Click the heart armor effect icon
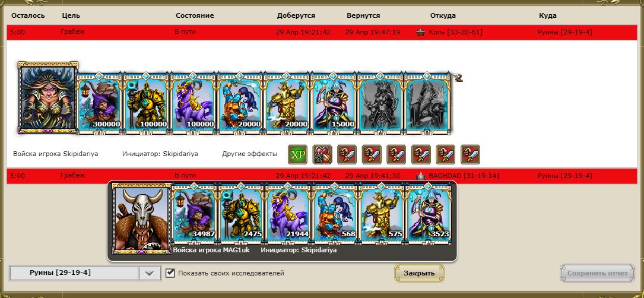 coord(322,154)
